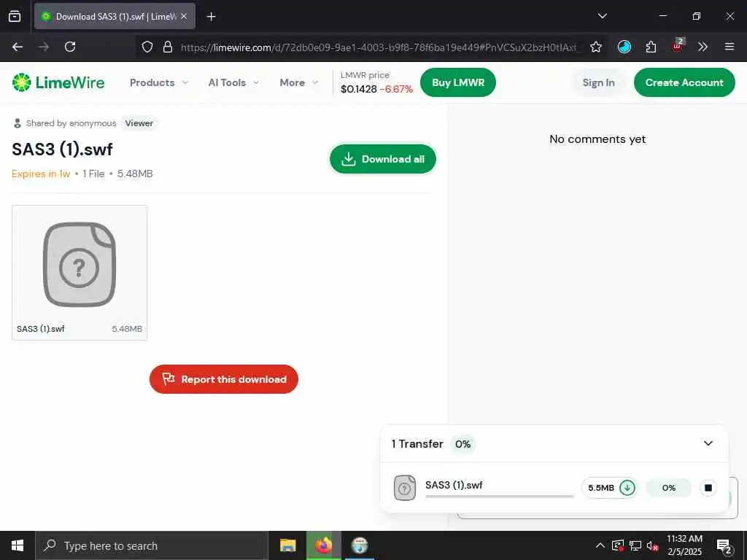The image size is (747, 560).
Task: Click the taskbar clock showing 11:32 AM
Action: coord(684,545)
